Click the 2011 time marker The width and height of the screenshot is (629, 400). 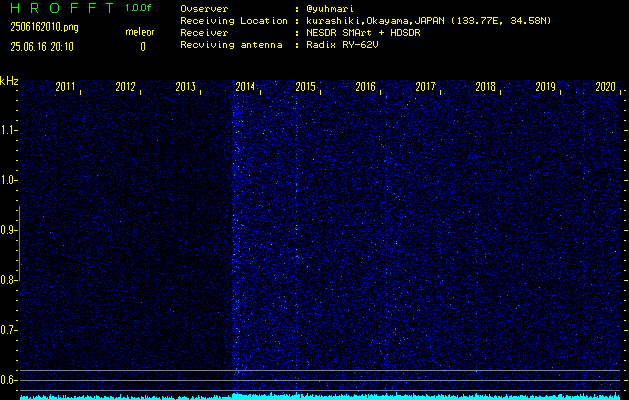pos(65,87)
